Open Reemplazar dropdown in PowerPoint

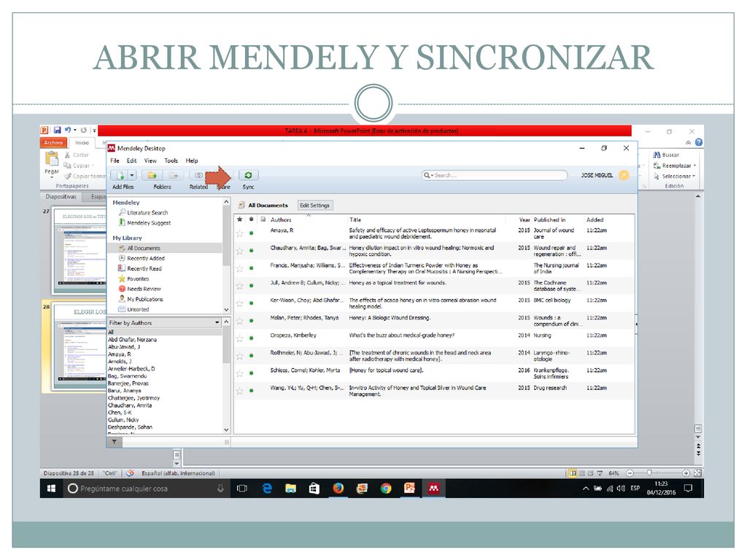675,166
